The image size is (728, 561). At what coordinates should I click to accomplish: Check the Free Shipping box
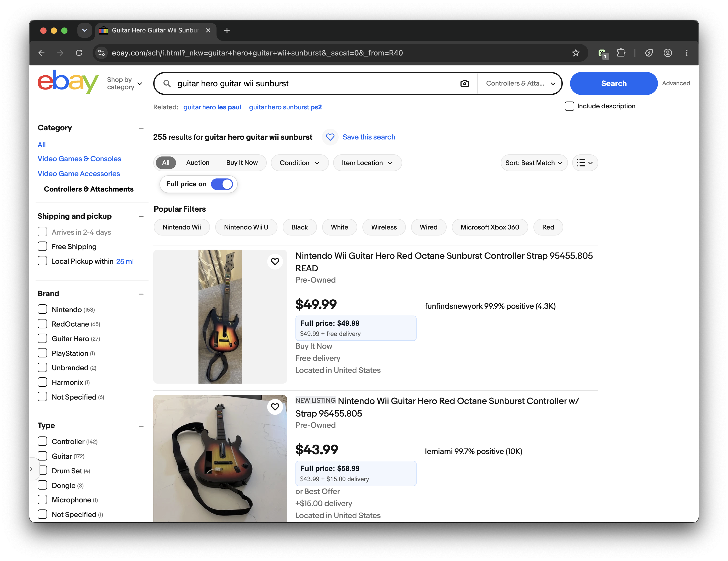click(x=42, y=246)
